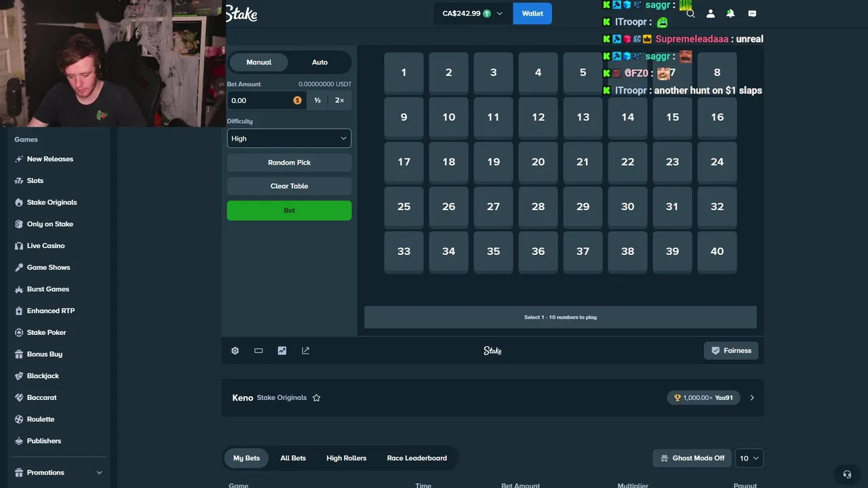Image resolution: width=868 pixels, height=488 pixels.
Task: Select keno number 1 tile
Action: tap(404, 73)
